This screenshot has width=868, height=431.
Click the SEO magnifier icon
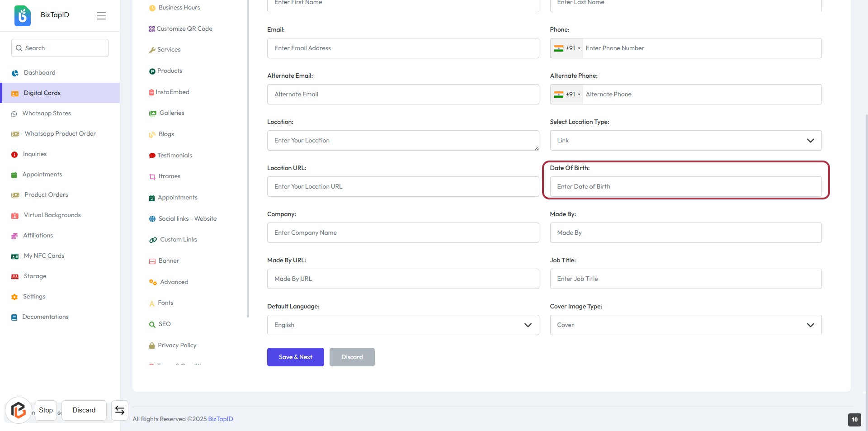click(152, 324)
